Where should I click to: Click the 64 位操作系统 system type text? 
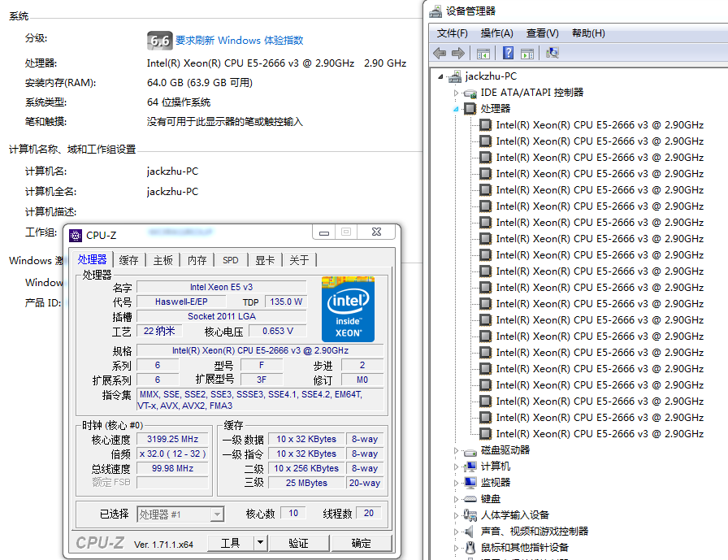click(x=179, y=102)
